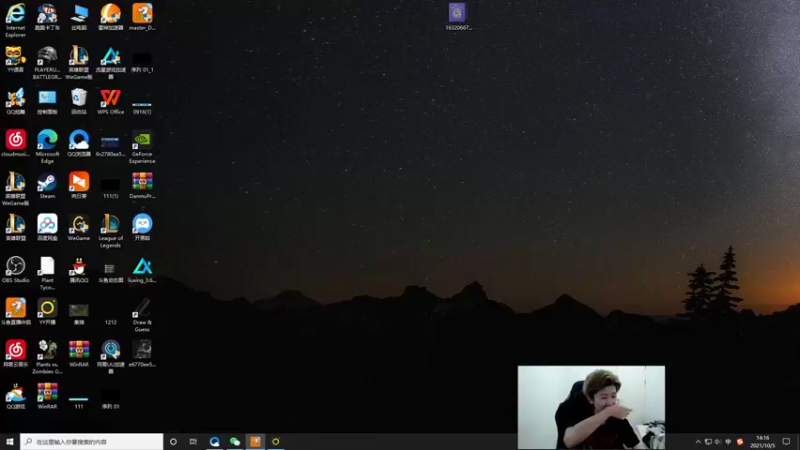Open Internet Explorer desktop shortcut
The height and width of the screenshot is (450, 800).
point(15,20)
